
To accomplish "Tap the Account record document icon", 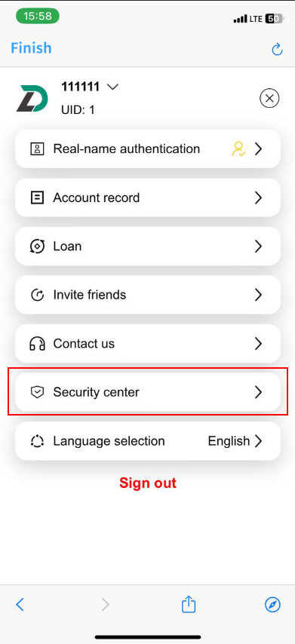I will (x=38, y=198).
